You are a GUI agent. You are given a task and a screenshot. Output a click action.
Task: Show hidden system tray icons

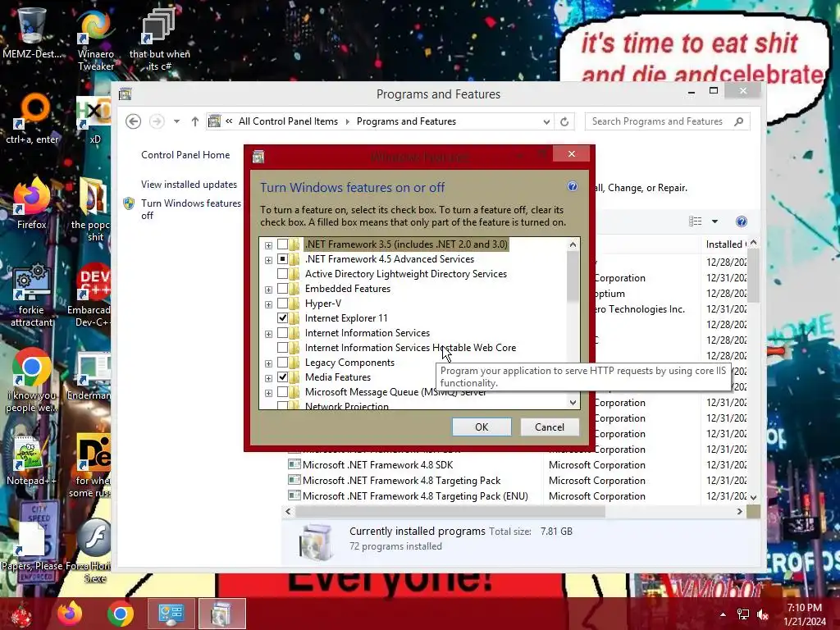coord(723,614)
